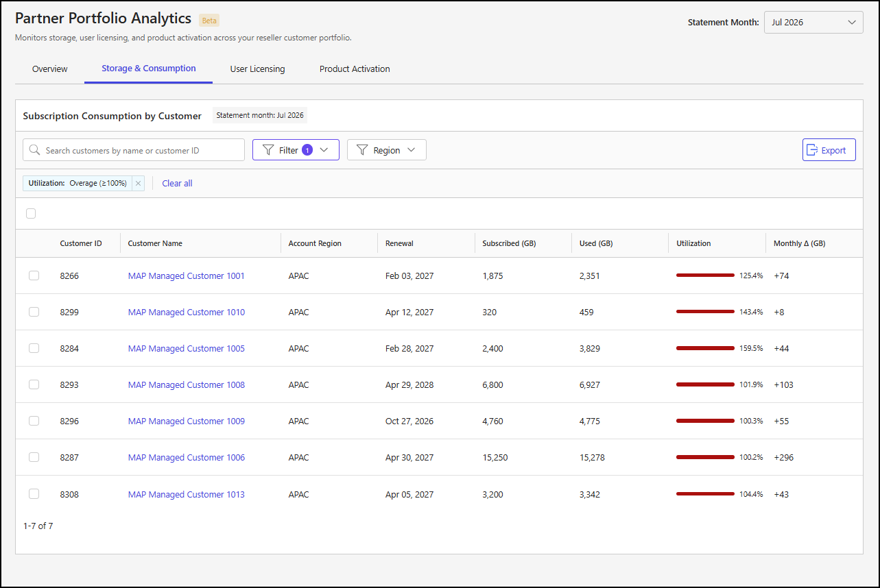Click the Subscribed (GB) column header
Viewport: 880px width, 588px height.
coord(509,243)
